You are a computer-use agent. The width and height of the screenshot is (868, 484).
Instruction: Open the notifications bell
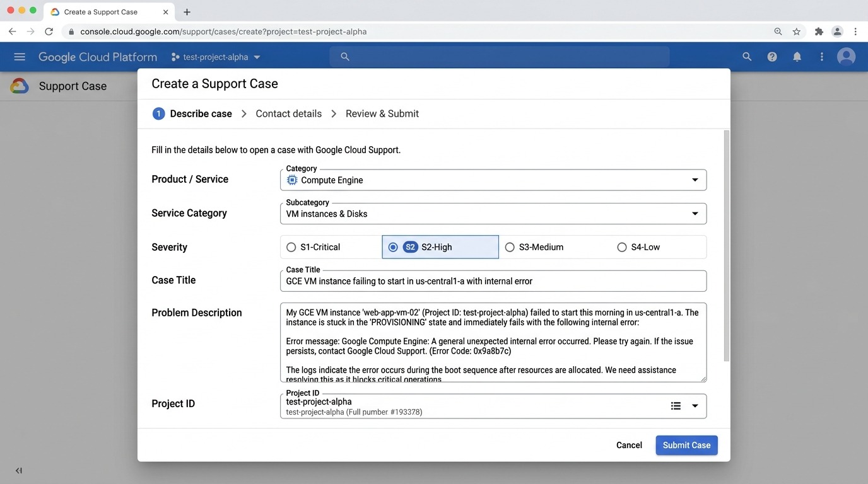797,57
